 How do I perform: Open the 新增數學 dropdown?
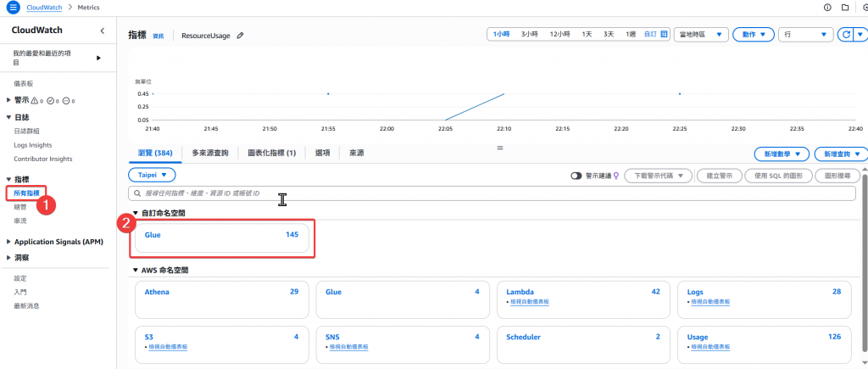pos(782,154)
